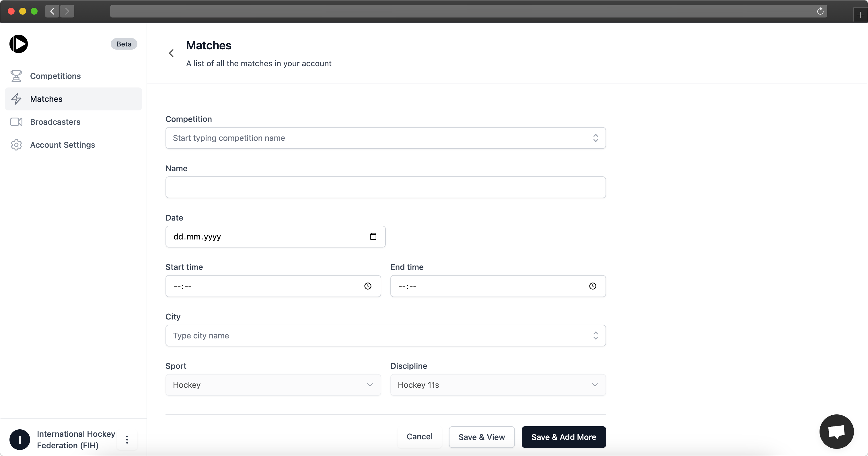Click the app logo play button icon

pyautogui.click(x=19, y=44)
